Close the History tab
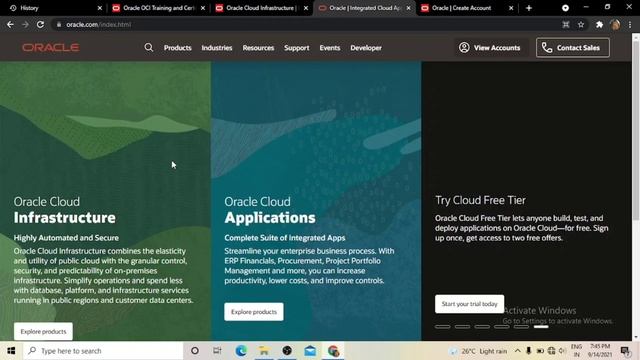640x360 pixels. tap(100, 8)
